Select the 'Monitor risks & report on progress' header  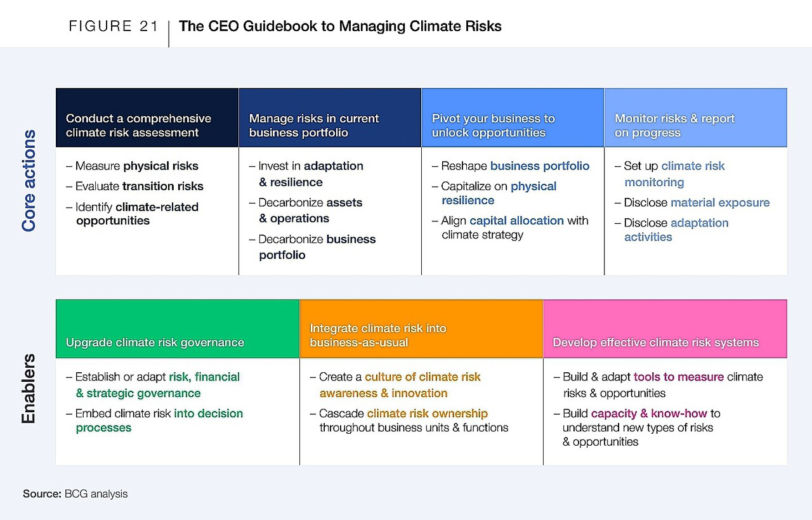click(x=674, y=125)
